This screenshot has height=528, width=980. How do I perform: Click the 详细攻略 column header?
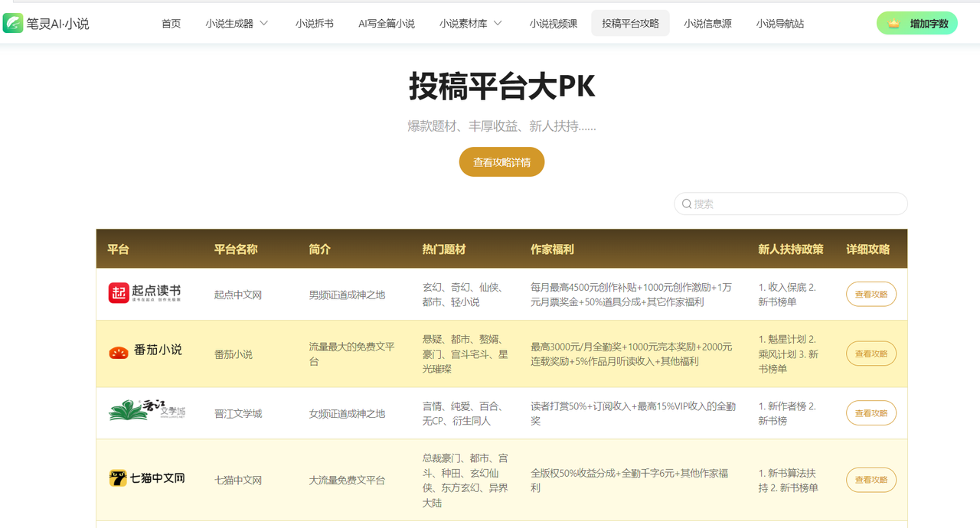(x=868, y=249)
